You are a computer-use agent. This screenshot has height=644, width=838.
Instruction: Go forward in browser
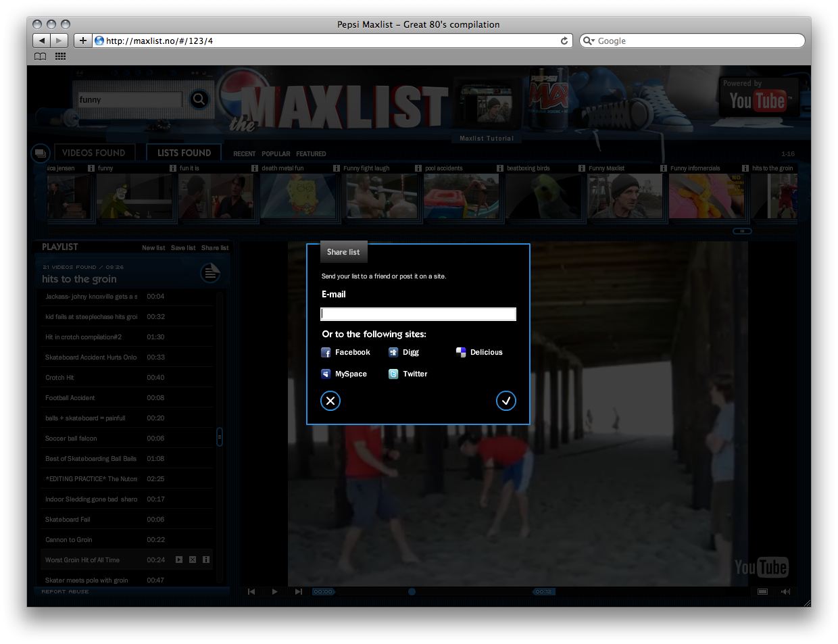(59, 41)
